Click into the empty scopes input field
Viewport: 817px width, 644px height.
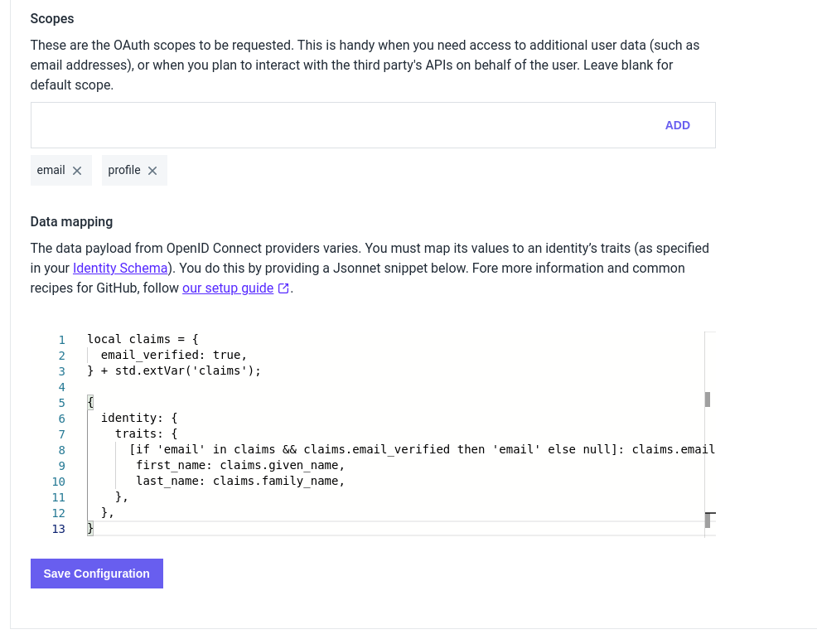pos(331,125)
